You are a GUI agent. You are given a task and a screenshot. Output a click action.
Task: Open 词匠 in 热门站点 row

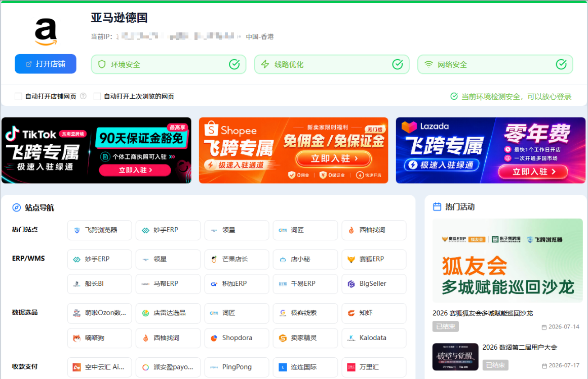[305, 230]
